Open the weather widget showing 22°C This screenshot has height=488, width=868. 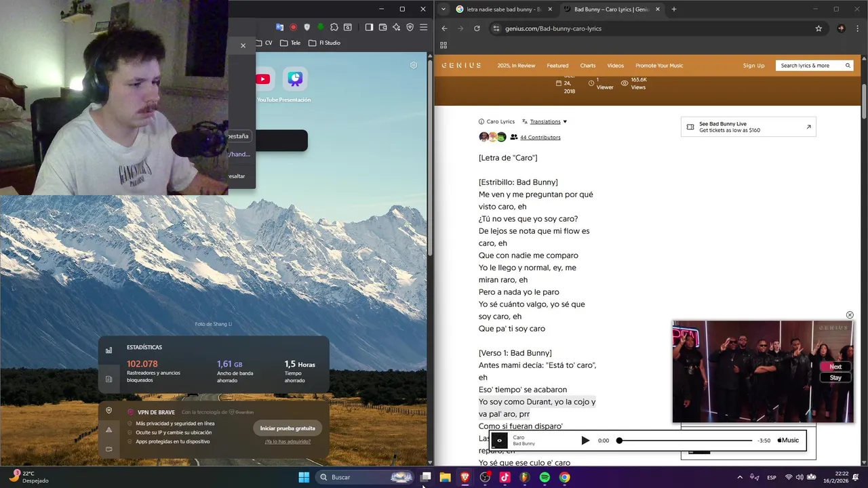[x=28, y=477]
